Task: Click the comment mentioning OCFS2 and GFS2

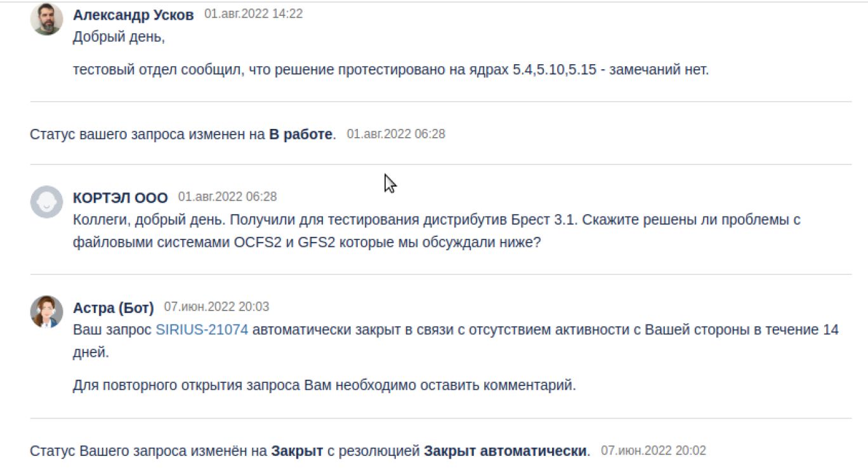Action: tap(436, 231)
